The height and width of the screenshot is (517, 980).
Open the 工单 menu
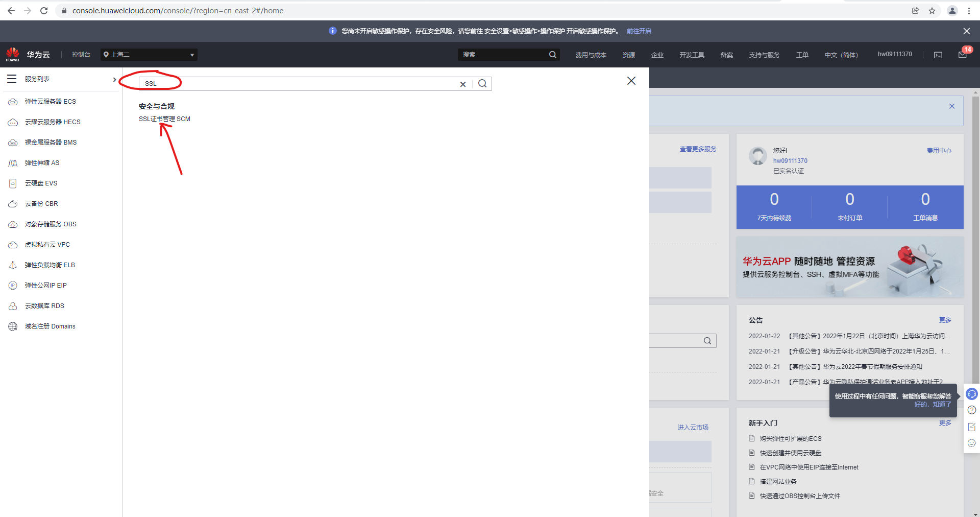[802, 55]
